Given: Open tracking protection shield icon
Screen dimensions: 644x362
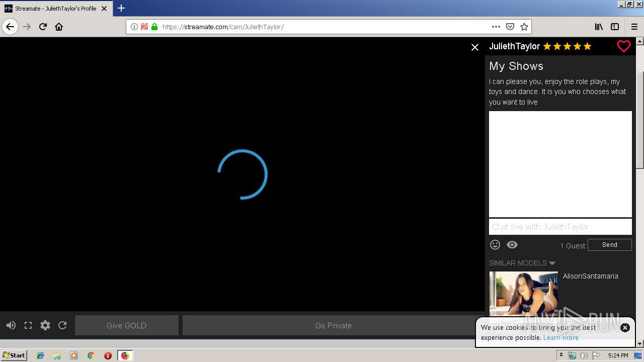Looking at the screenshot, I should pyautogui.click(x=144, y=27).
